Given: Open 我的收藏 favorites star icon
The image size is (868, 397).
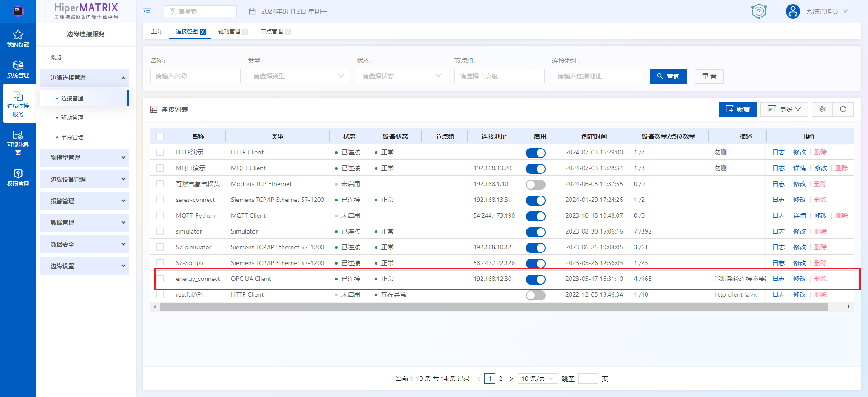Looking at the screenshot, I should coord(18,35).
